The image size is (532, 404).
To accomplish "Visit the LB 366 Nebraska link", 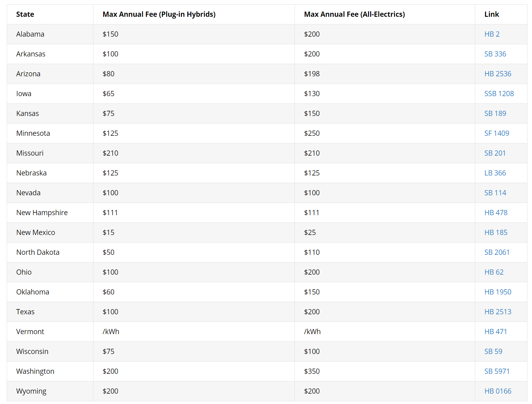I will 495,173.
